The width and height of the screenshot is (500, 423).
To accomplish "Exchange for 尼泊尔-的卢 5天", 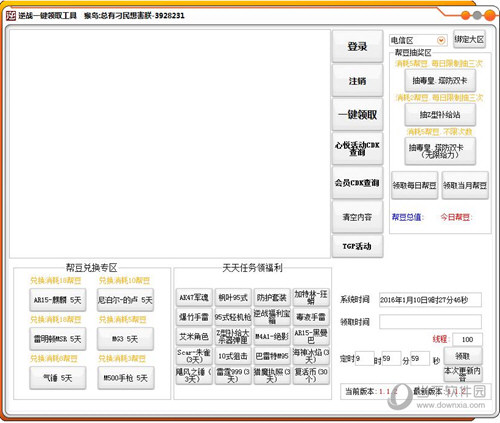I will (125, 300).
